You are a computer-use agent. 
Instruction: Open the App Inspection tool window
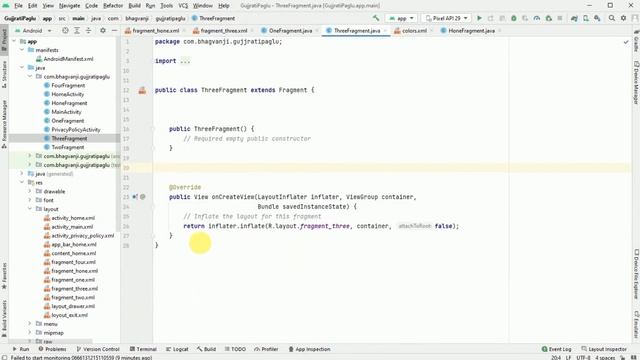(309, 349)
